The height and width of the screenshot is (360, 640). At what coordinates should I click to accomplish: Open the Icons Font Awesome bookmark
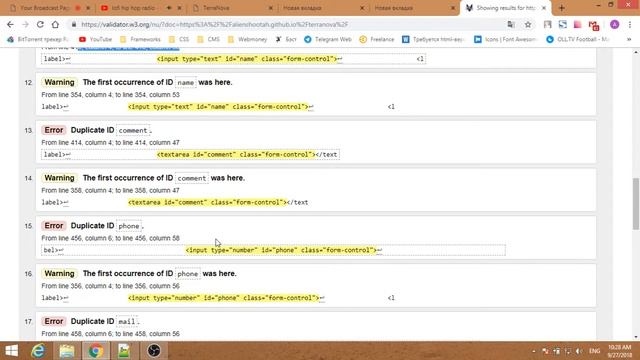coord(505,39)
